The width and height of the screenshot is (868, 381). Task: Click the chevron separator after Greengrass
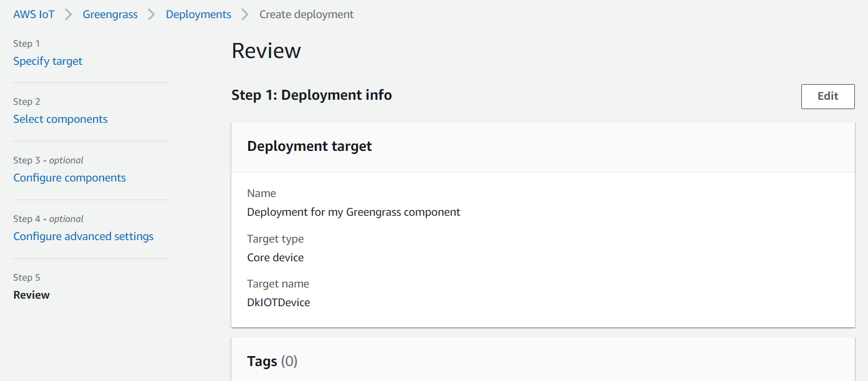point(152,14)
